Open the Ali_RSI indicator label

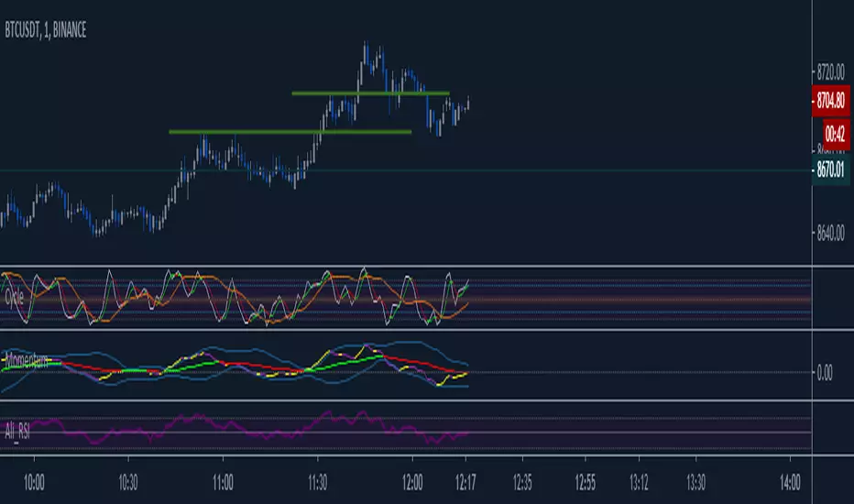click(16, 431)
